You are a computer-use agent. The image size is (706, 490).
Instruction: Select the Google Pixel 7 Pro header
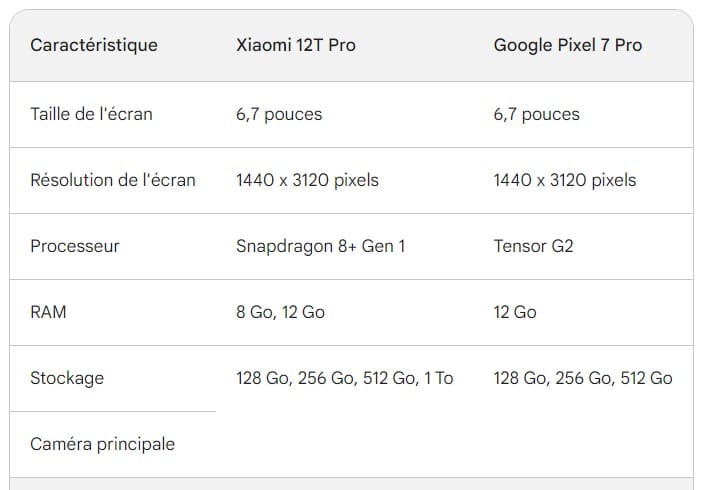[567, 46]
